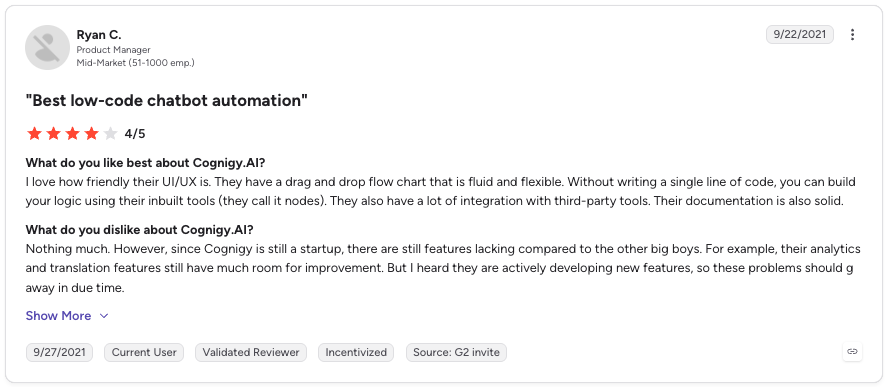
Task: Click the 9/27/2021 tag
Action: (x=59, y=352)
